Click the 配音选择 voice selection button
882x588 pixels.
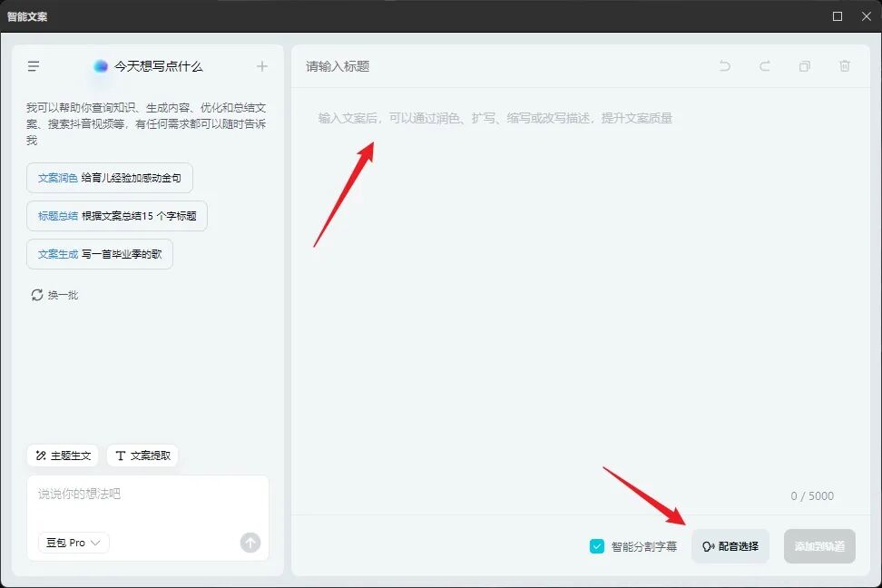(x=730, y=546)
